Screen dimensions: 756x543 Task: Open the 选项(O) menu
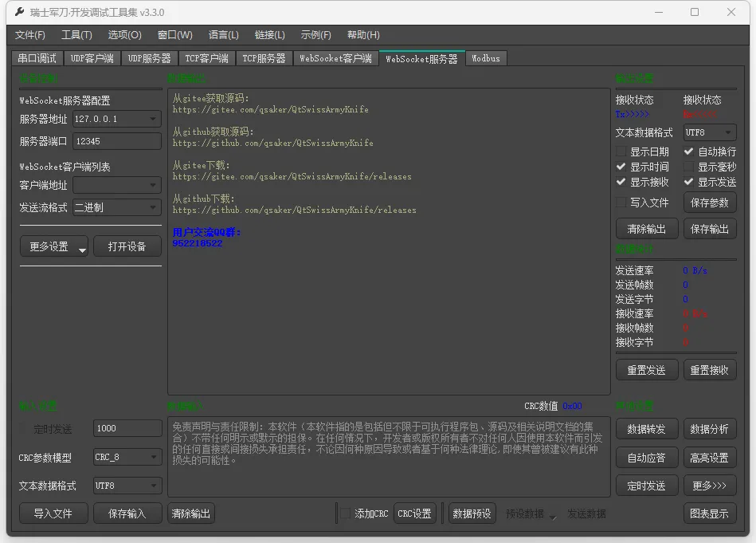click(x=124, y=35)
